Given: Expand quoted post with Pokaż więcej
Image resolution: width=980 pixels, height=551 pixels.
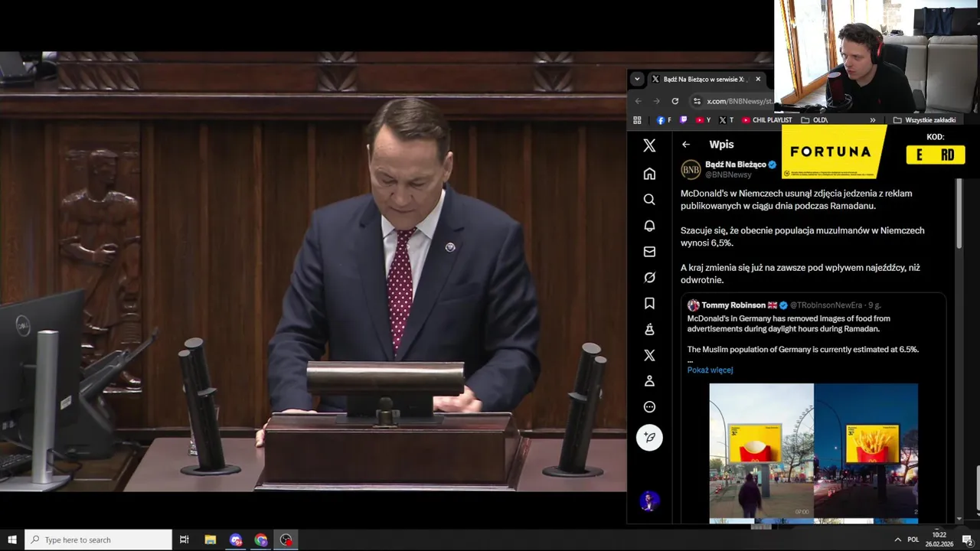Looking at the screenshot, I should [710, 370].
